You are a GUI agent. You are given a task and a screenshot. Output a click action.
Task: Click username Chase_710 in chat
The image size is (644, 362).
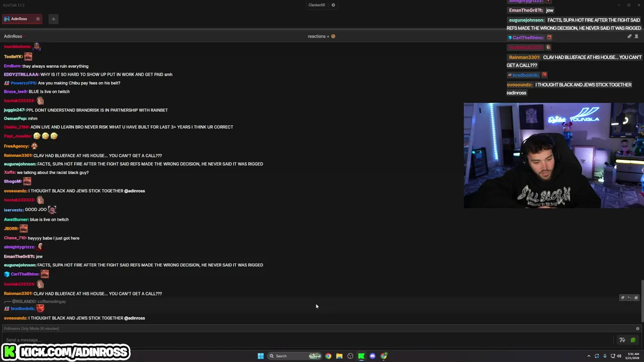15,238
